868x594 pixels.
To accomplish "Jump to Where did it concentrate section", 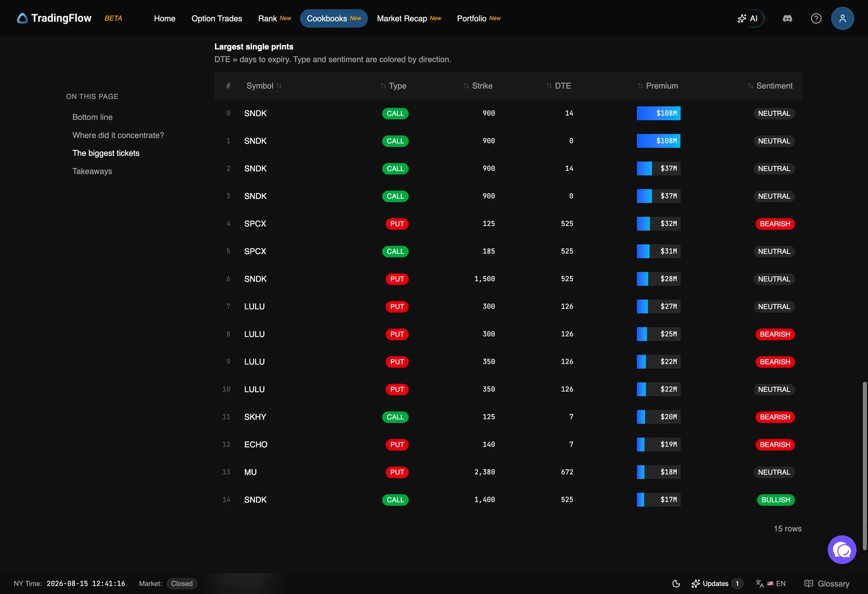I will pos(118,135).
